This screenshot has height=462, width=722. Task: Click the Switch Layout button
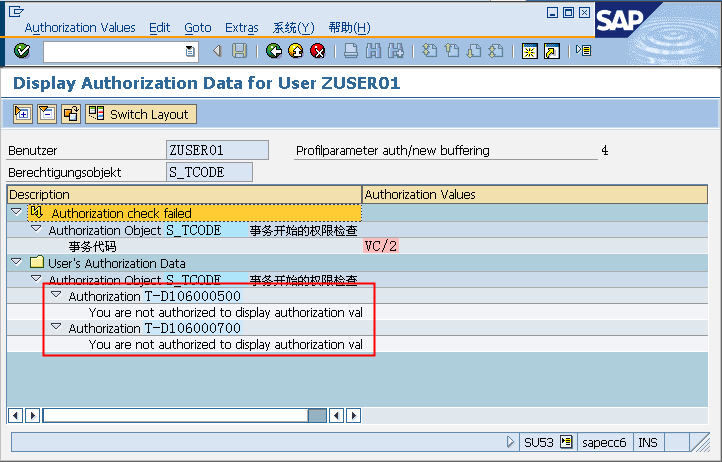[141, 114]
